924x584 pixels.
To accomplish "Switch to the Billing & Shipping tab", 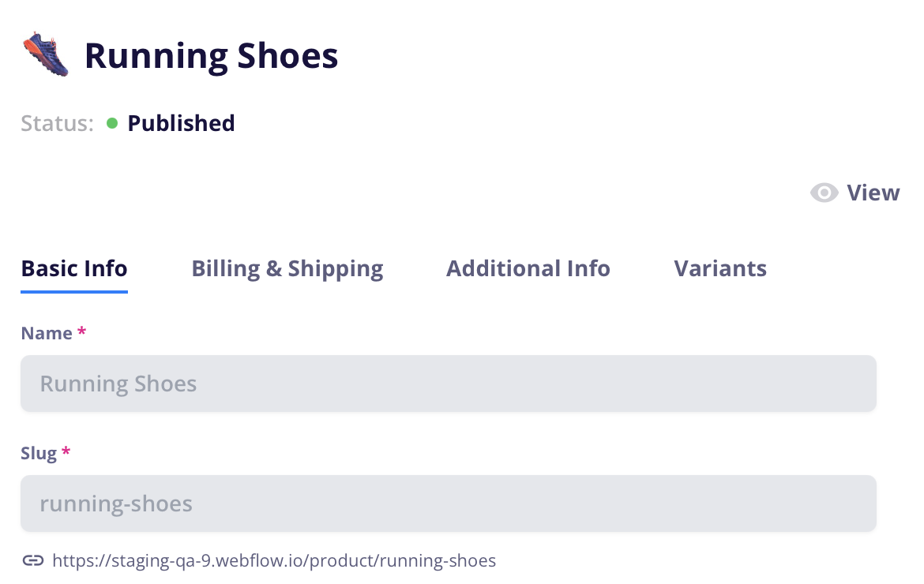I will pos(287,268).
